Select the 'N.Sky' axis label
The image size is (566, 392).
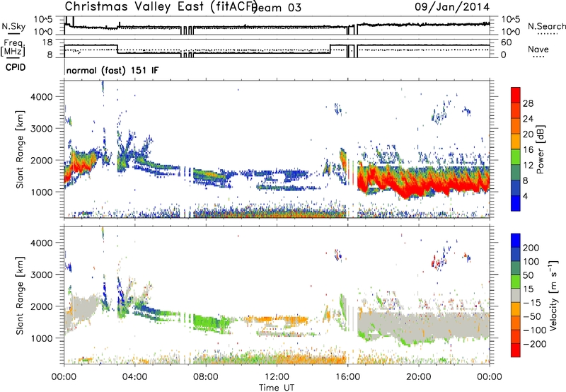click(13, 26)
